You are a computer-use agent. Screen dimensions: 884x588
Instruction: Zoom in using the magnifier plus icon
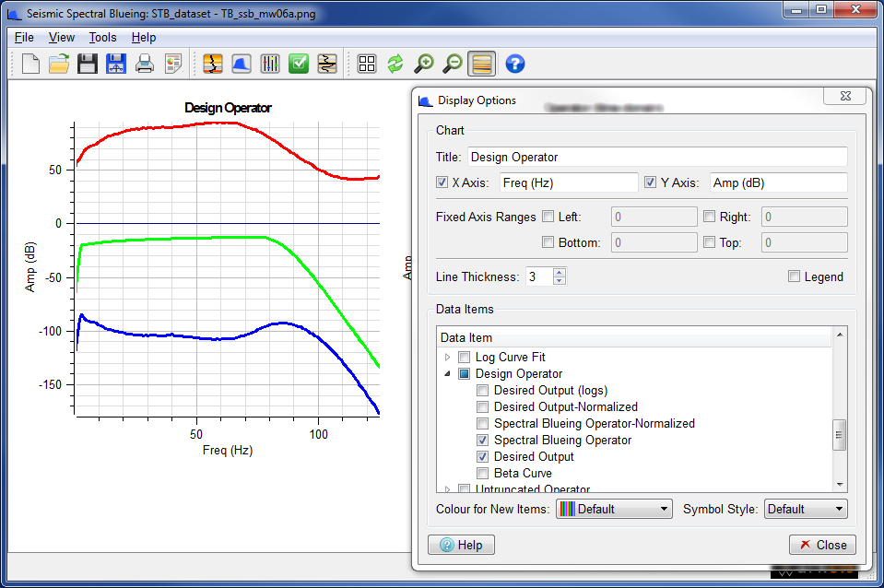click(x=423, y=64)
